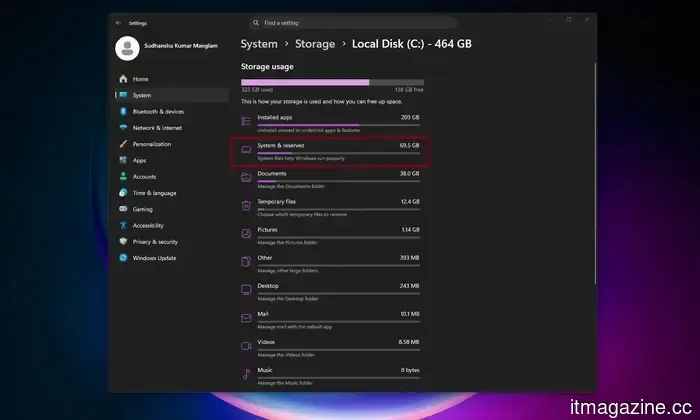Click the Bluetooth & devices icon

tap(123, 112)
